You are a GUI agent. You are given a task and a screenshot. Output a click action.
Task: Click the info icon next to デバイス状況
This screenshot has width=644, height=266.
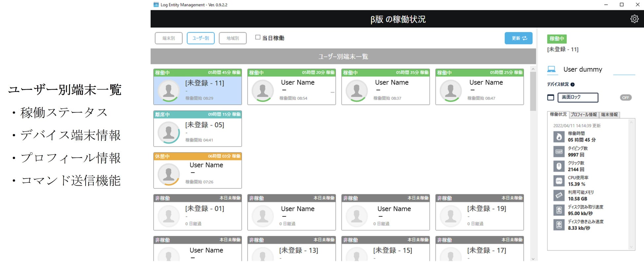[x=572, y=84]
